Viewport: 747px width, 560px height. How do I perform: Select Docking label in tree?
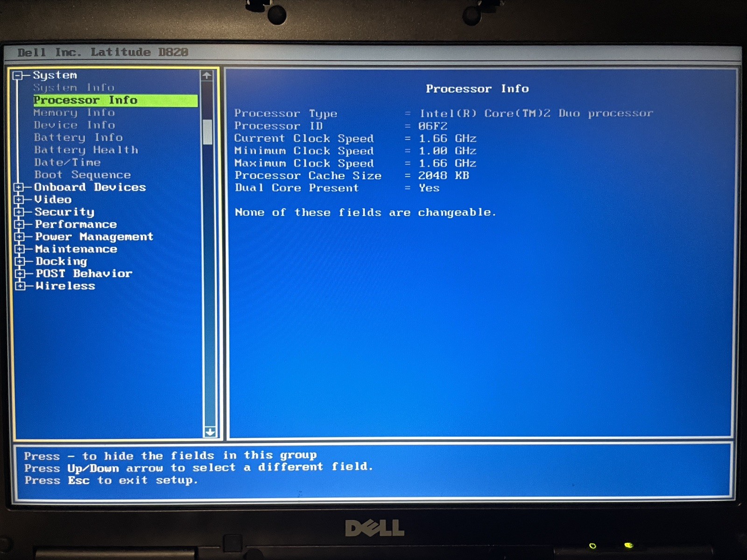(61, 262)
